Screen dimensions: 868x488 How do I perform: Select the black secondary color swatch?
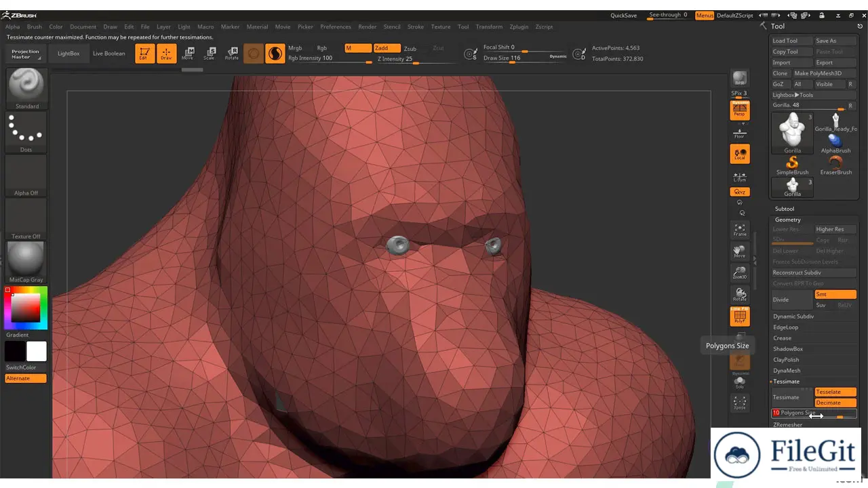click(x=15, y=351)
